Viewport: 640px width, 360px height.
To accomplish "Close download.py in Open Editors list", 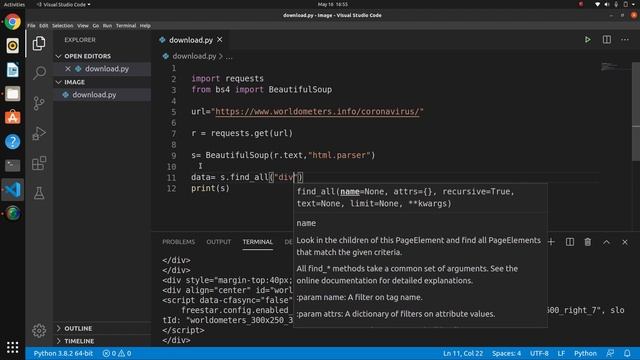I will click(68, 69).
